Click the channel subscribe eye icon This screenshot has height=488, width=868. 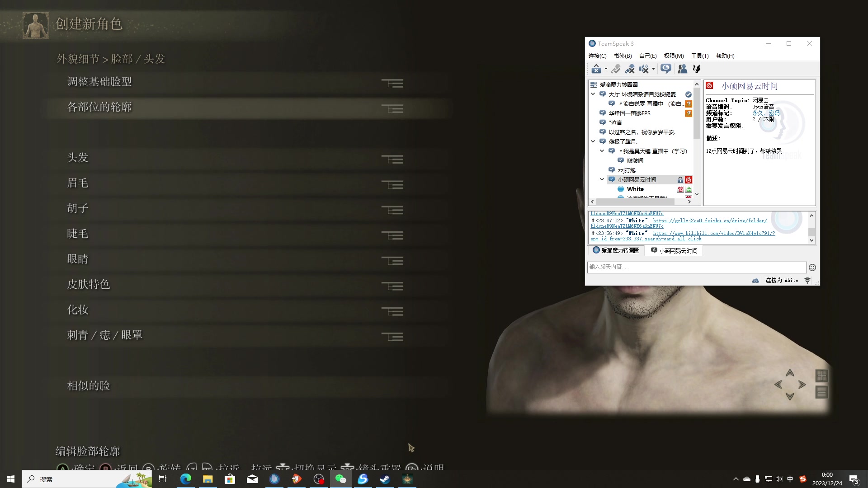pos(665,69)
